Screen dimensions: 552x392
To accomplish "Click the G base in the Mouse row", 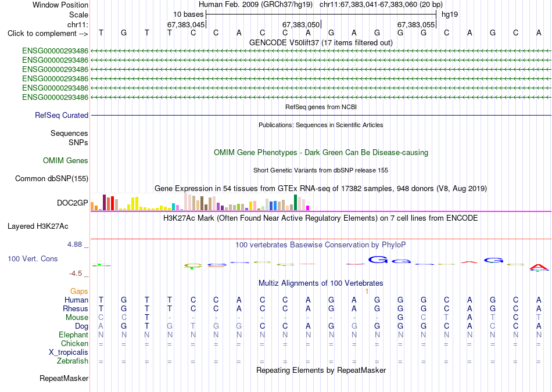I will pyautogui.click(x=400, y=318).
